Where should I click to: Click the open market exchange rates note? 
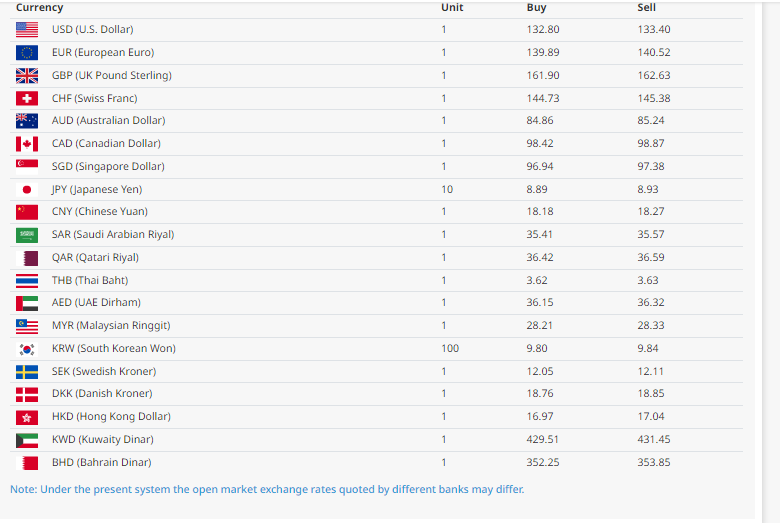(x=267, y=489)
